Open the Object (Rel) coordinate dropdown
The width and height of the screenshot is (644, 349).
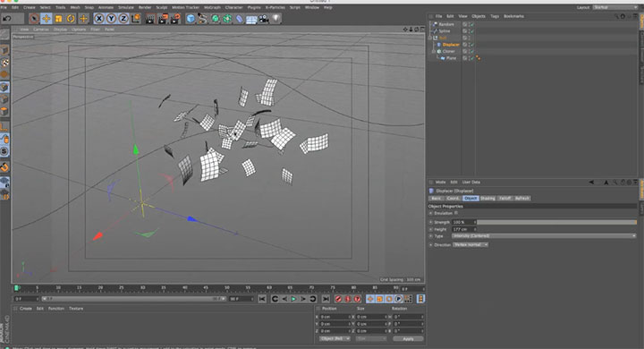click(x=335, y=338)
